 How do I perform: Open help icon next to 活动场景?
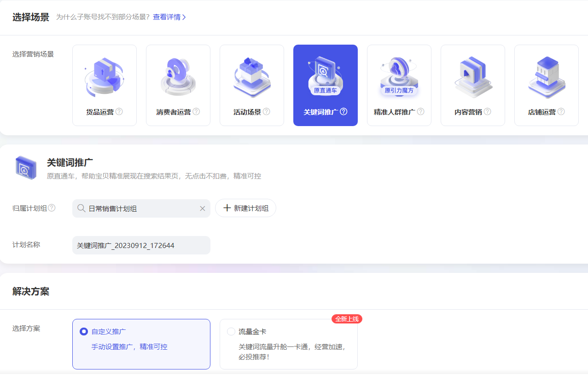267,111
